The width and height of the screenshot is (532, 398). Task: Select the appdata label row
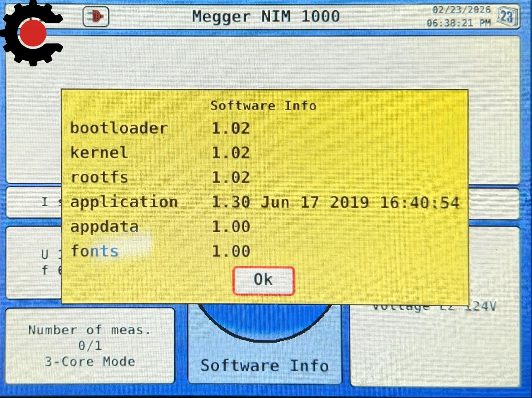[104, 227]
